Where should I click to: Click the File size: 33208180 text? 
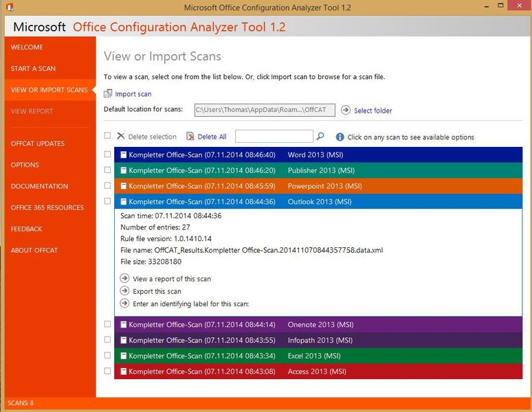point(151,262)
